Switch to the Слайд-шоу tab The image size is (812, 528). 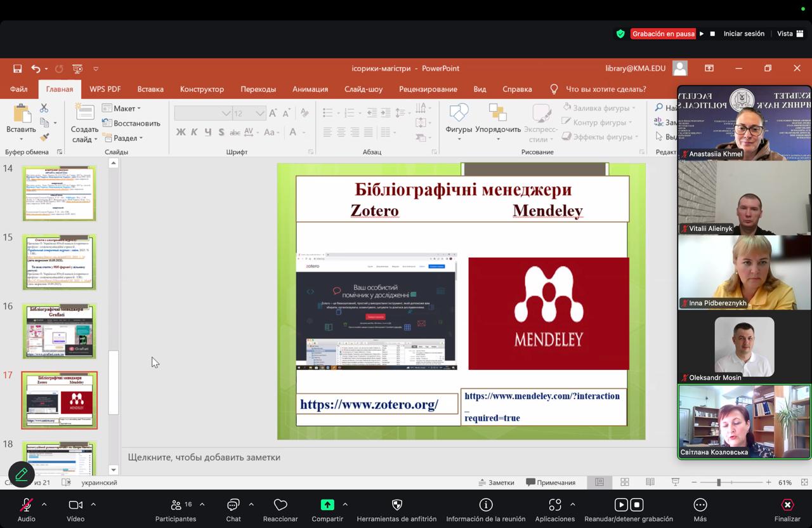click(363, 89)
